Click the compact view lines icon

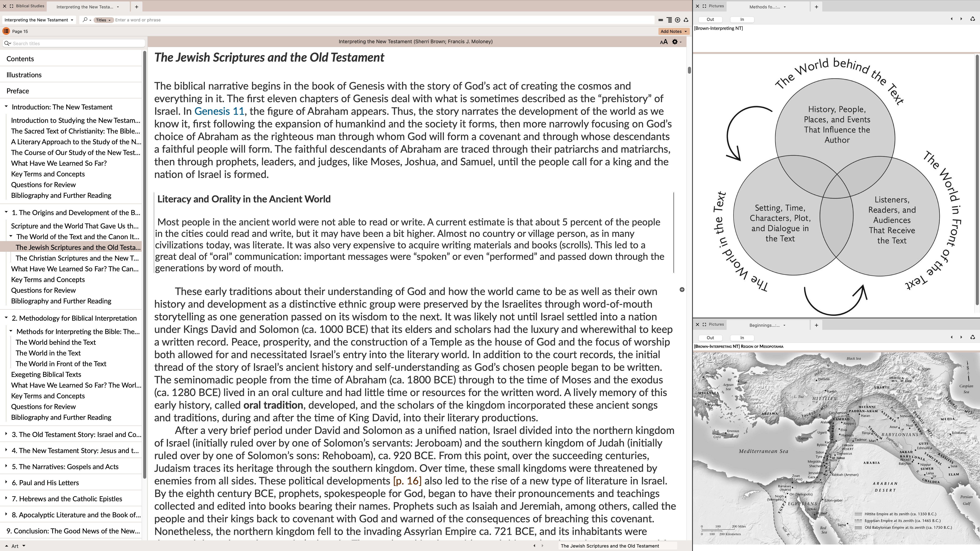pyautogui.click(x=660, y=20)
